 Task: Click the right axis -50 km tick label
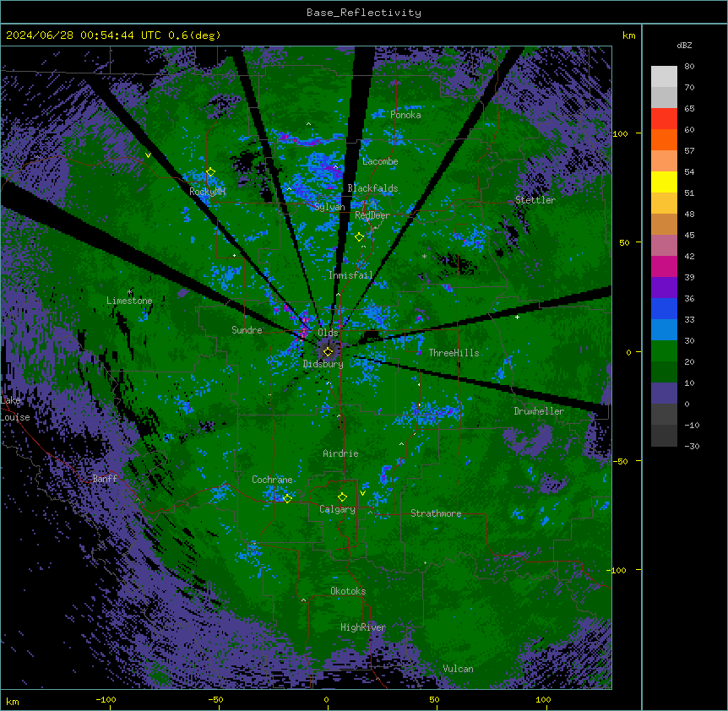click(x=620, y=461)
